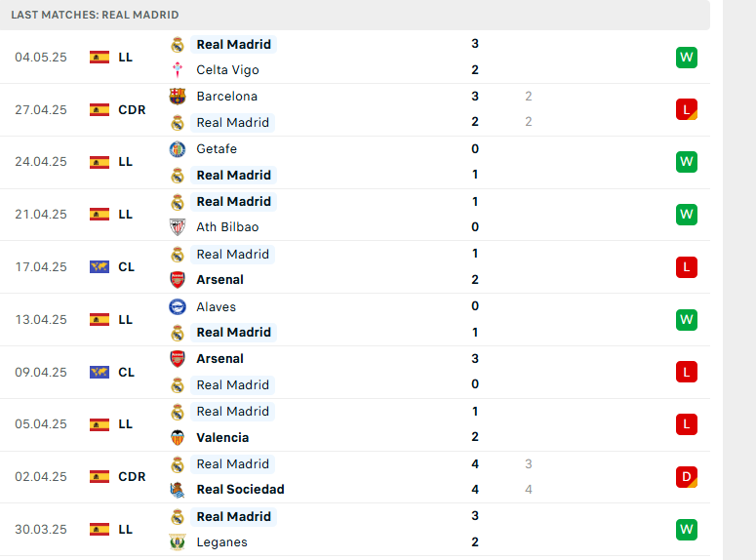Select the Last Matches: Real Madrid header
Image resolution: width=756 pixels, height=560 pixels.
click(95, 15)
